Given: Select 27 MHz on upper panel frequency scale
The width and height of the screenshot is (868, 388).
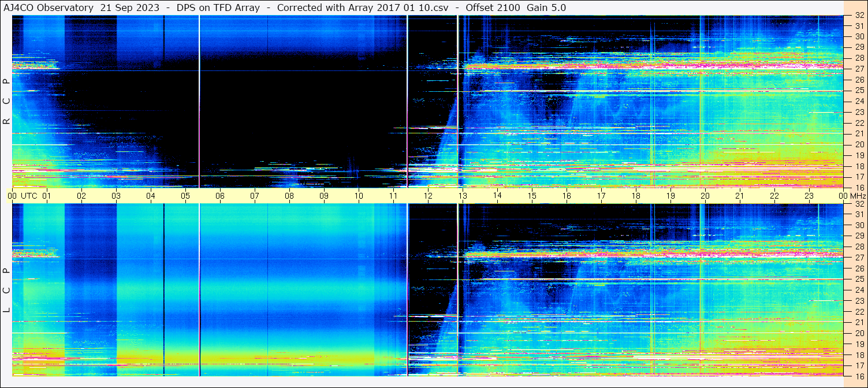Looking at the screenshot, I should click(859, 69).
